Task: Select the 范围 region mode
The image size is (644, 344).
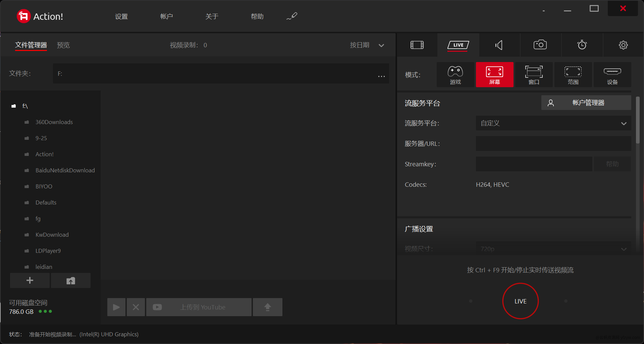Action: (x=573, y=75)
